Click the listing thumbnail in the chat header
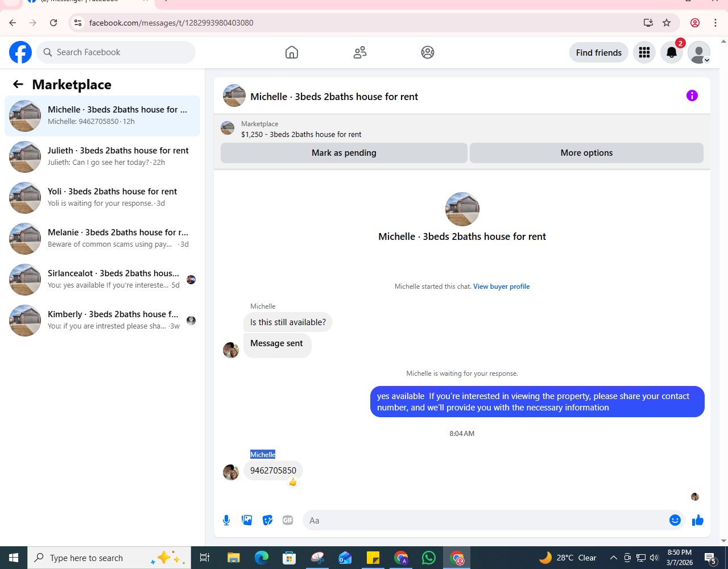Screen dimensions: 728x569 (234, 96)
